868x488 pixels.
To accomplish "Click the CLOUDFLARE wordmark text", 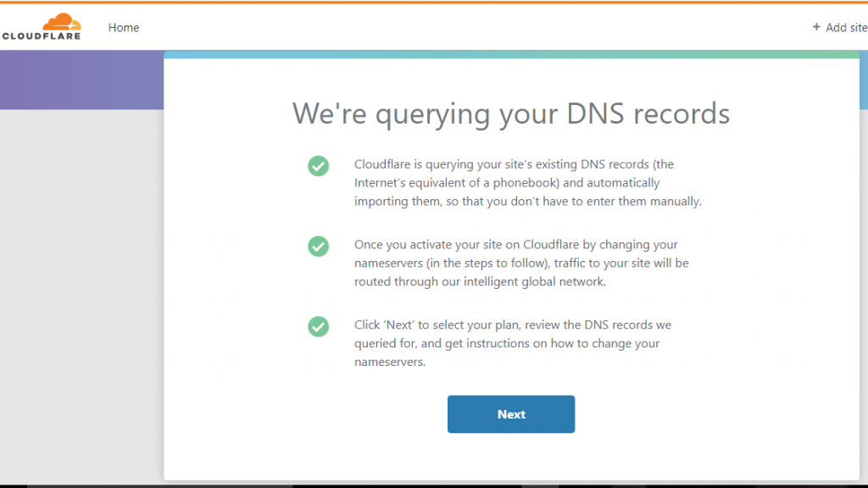I will 42,36.
